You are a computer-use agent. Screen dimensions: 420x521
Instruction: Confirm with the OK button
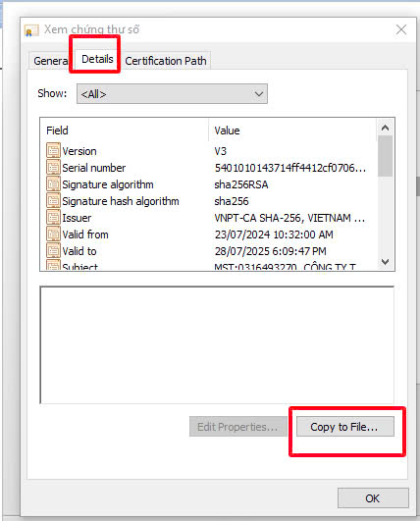tap(373, 498)
